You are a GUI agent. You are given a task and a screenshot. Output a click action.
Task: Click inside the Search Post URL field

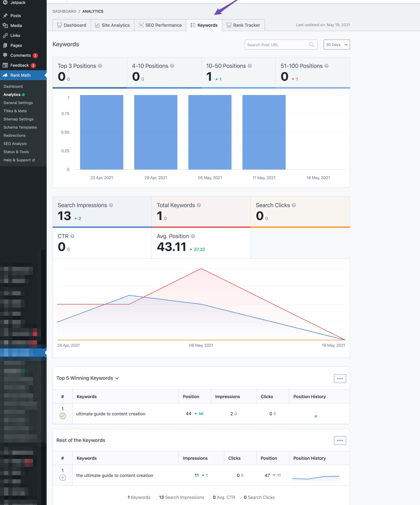pos(276,45)
